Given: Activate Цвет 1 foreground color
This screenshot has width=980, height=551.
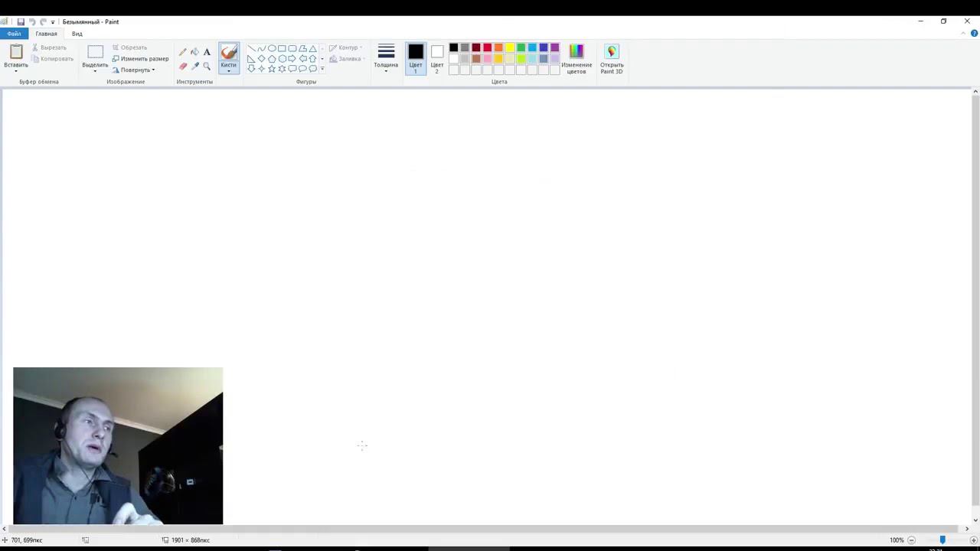Looking at the screenshot, I should click(416, 58).
